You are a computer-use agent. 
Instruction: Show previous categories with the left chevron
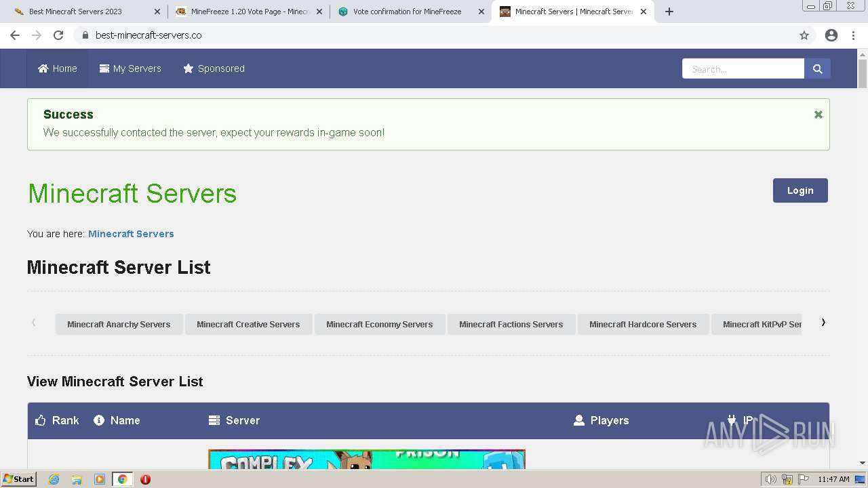pos(33,323)
